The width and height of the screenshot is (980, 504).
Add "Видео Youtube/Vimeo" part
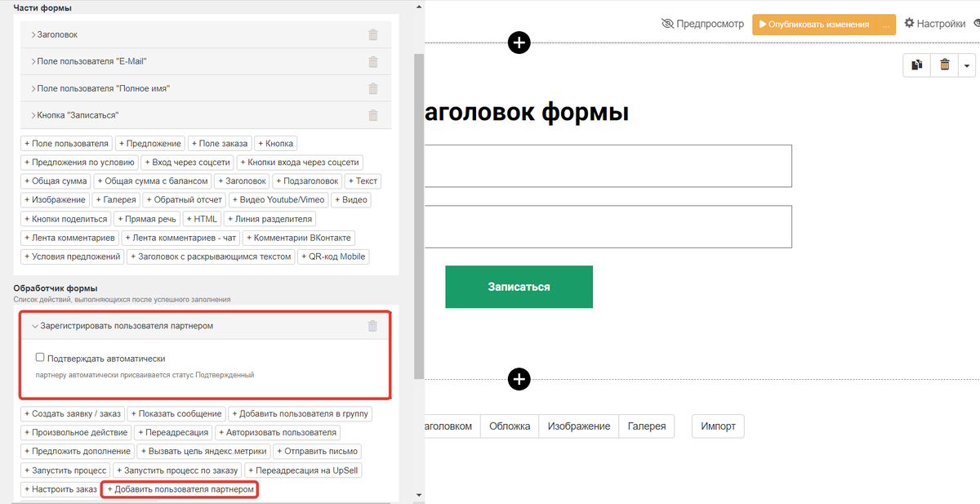tap(278, 200)
